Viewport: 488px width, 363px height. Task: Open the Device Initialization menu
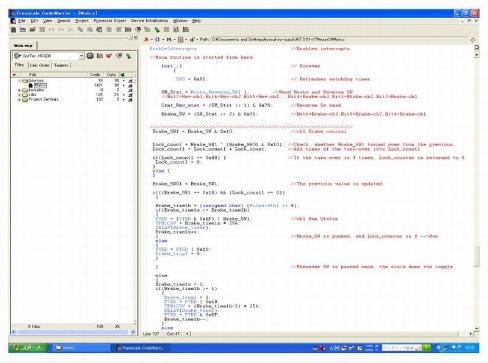pos(149,21)
